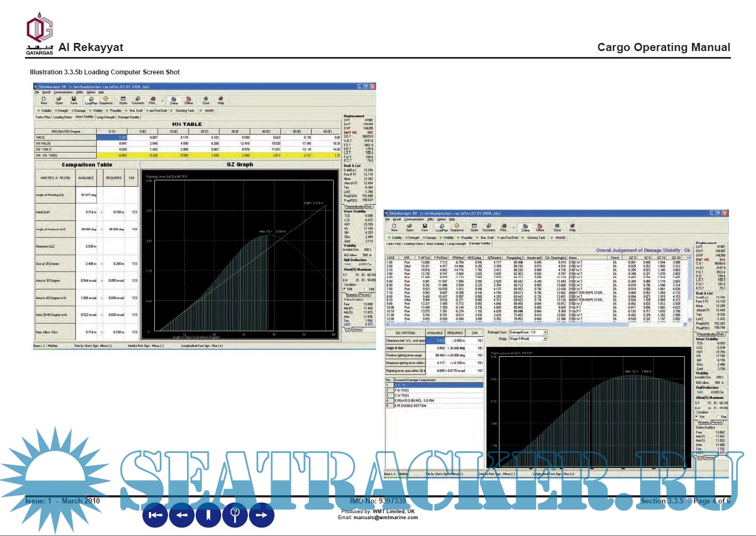
Task: Open the search magnifier navigation button
Action: (x=235, y=514)
